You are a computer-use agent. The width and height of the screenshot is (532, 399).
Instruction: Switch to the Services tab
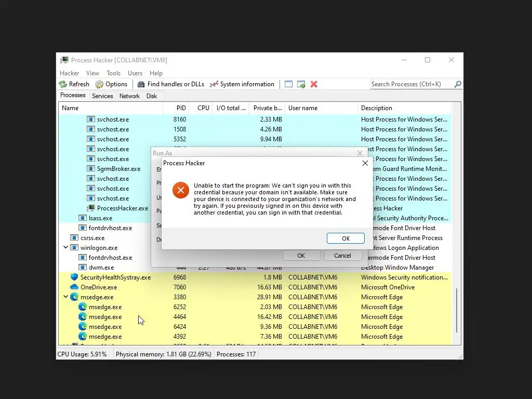[102, 96]
